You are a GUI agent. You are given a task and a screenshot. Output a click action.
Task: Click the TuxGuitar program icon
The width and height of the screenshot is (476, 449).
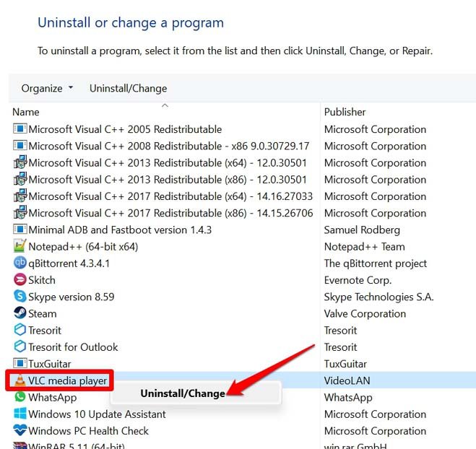point(20,363)
